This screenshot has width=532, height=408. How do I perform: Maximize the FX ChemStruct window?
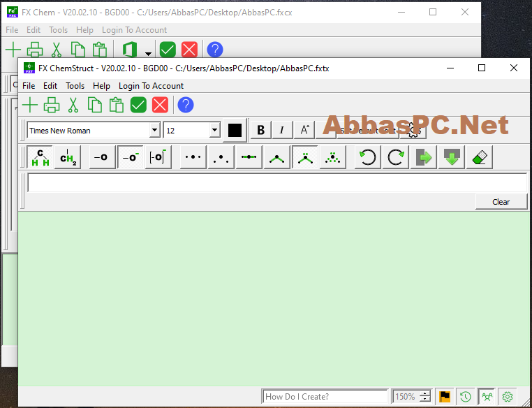click(x=482, y=68)
